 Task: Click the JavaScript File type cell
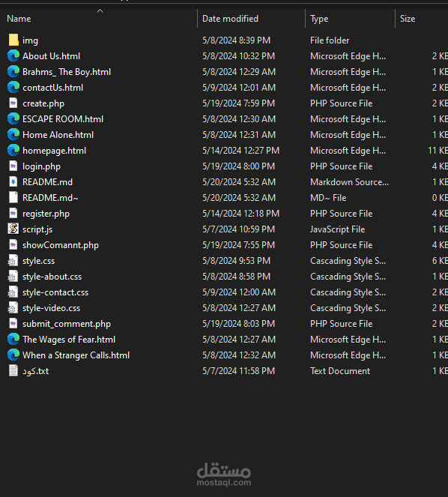337,229
